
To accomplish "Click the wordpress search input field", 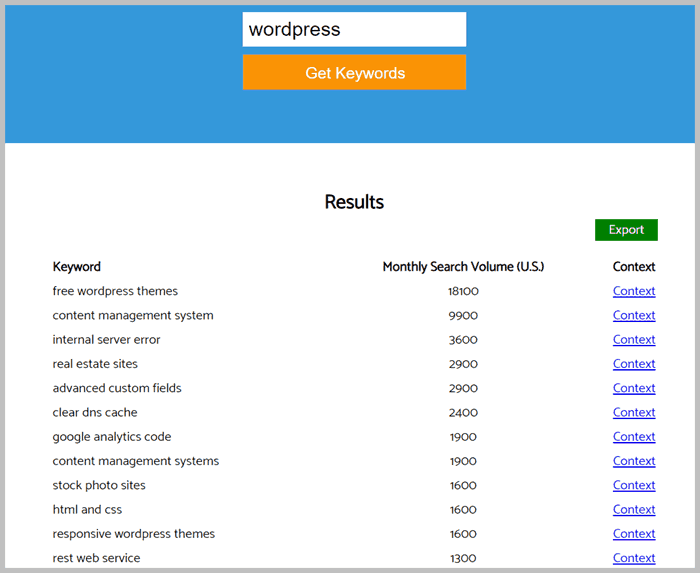I will pyautogui.click(x=354, y=29).
